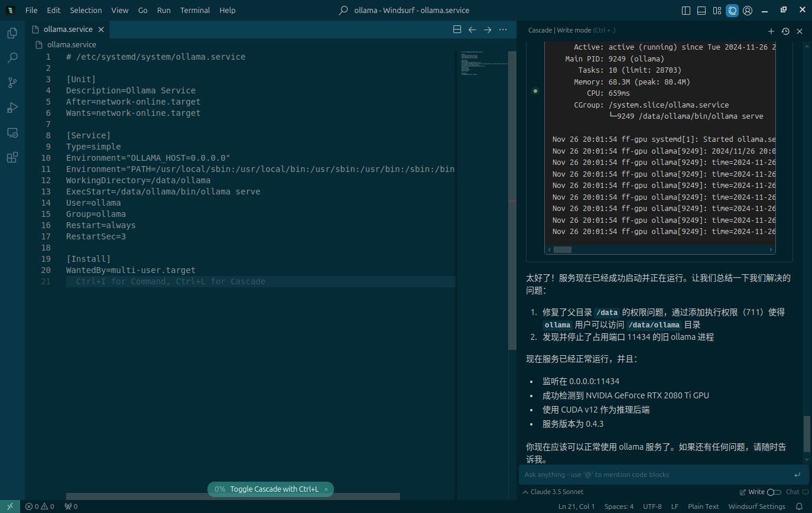Image resolution: width=812 pixels, height=513 pixels.
Task: Click the remote window status bar icon
Action: tap(10, 506)
